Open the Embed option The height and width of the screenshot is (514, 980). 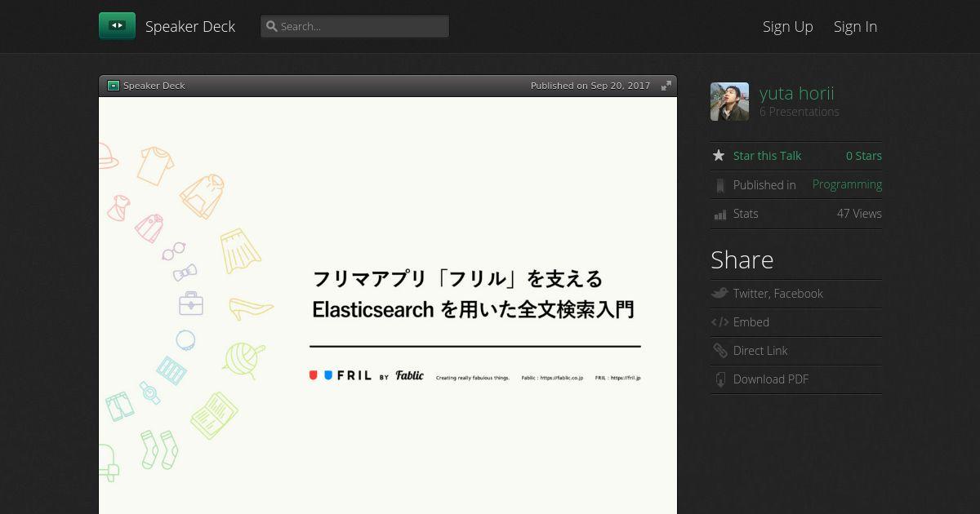[x=751, y=322]
